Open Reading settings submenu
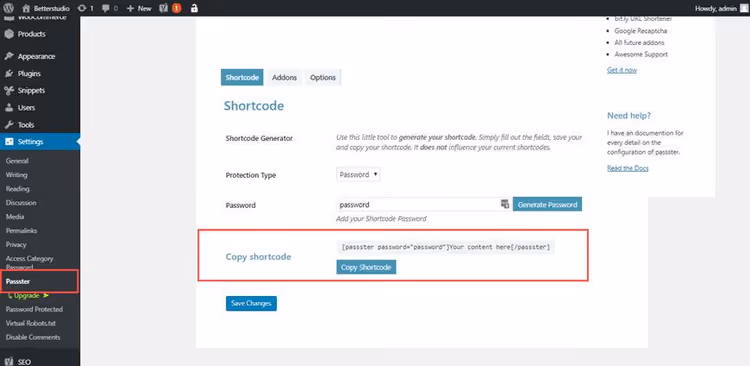This screenshot has height=366, width=750. click(x=17, y=189)
